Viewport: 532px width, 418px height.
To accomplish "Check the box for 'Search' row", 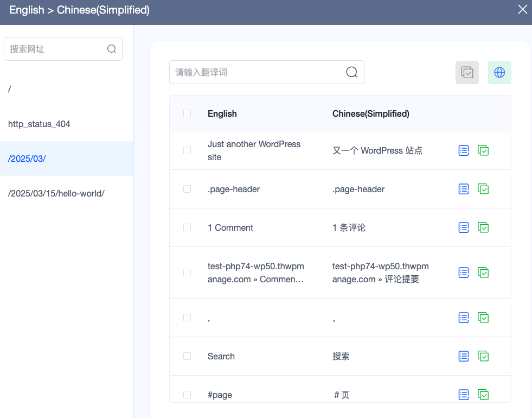I will 187,356.
